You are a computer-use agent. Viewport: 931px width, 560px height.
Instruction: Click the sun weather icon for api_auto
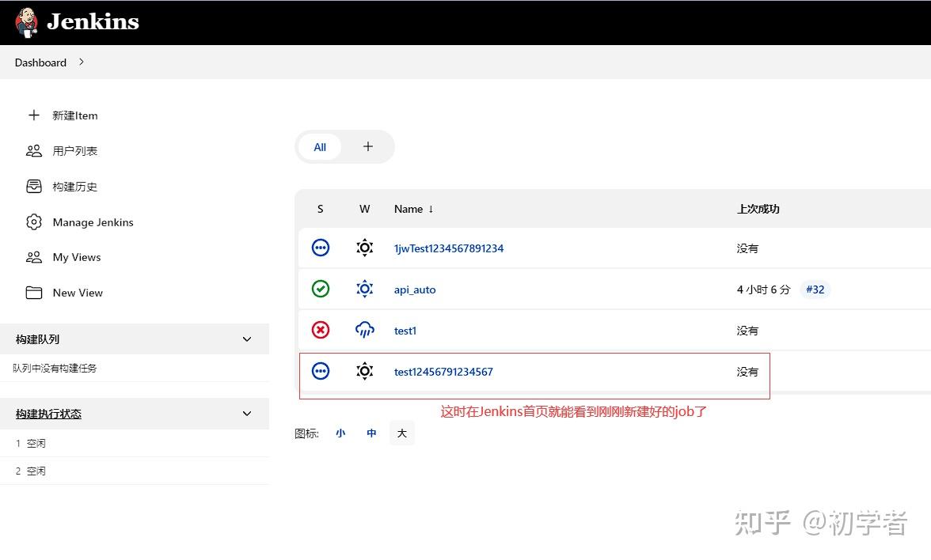365,289
